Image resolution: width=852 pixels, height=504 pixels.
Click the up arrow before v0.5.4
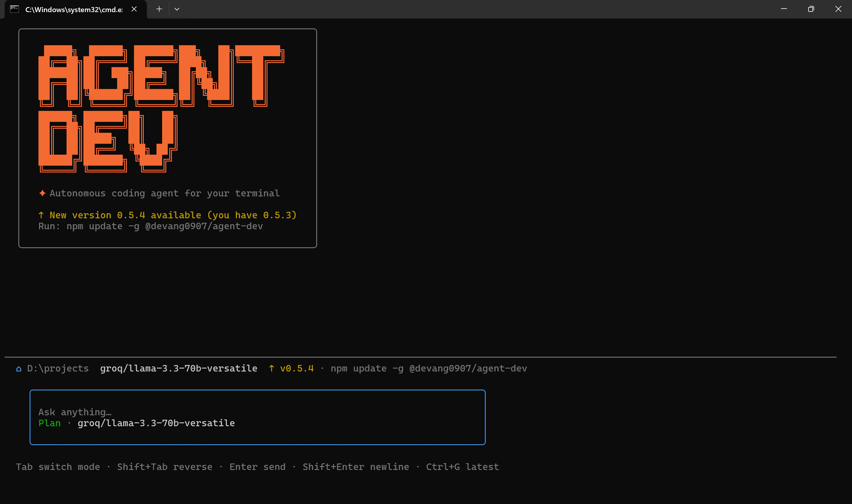pyautogui.click(x=271, y=369)
